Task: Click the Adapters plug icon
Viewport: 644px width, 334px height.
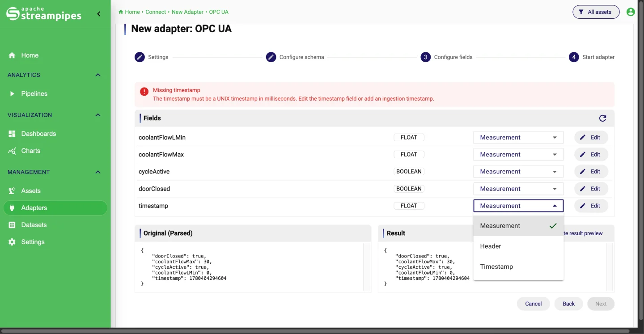Action: point(12,208)
